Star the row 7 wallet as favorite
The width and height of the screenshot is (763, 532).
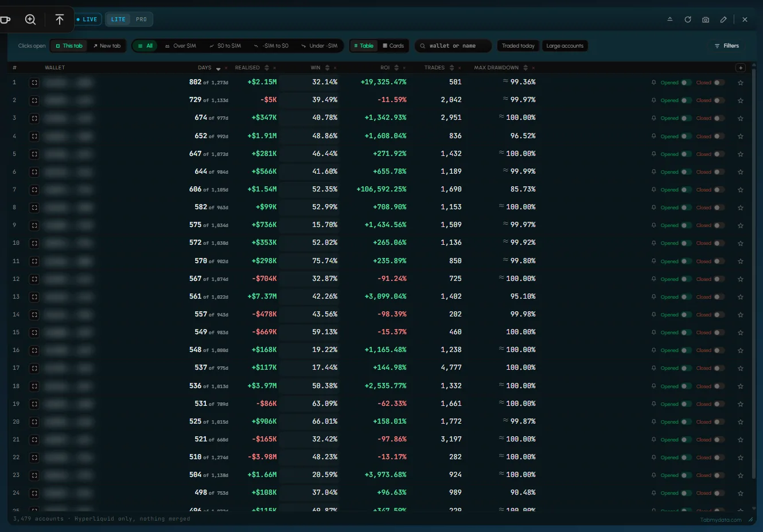pos(741,190)
